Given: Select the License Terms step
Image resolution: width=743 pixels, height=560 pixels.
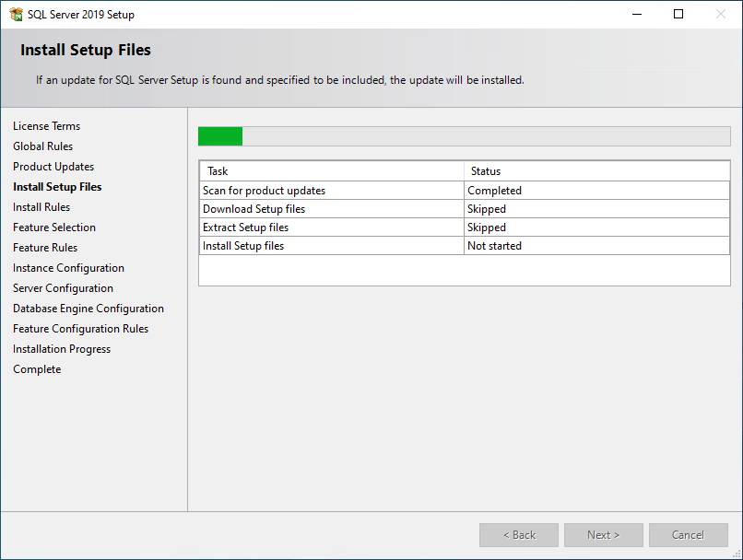Looking at the screenshot, I should pyautogui.click(x=46, y=125).
